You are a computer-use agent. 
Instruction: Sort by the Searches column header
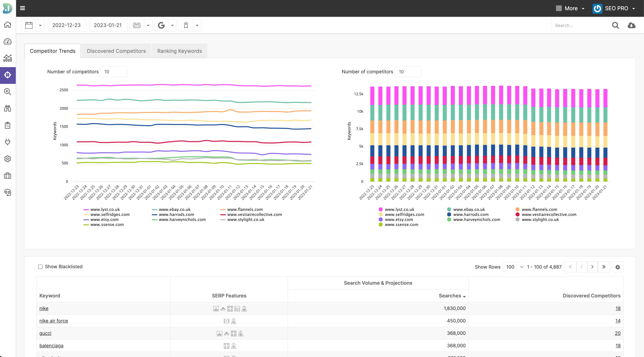(452, 296)
